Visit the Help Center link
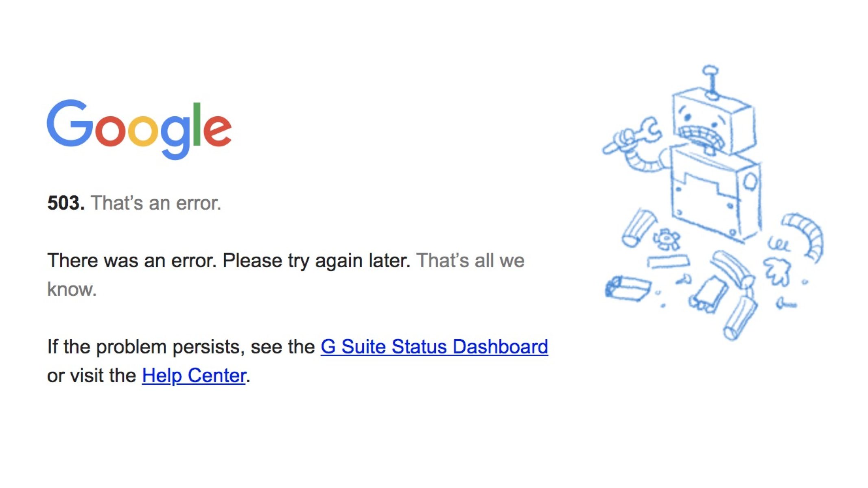Viewport: 868px width, 488px height. click(x=194, y=375)
